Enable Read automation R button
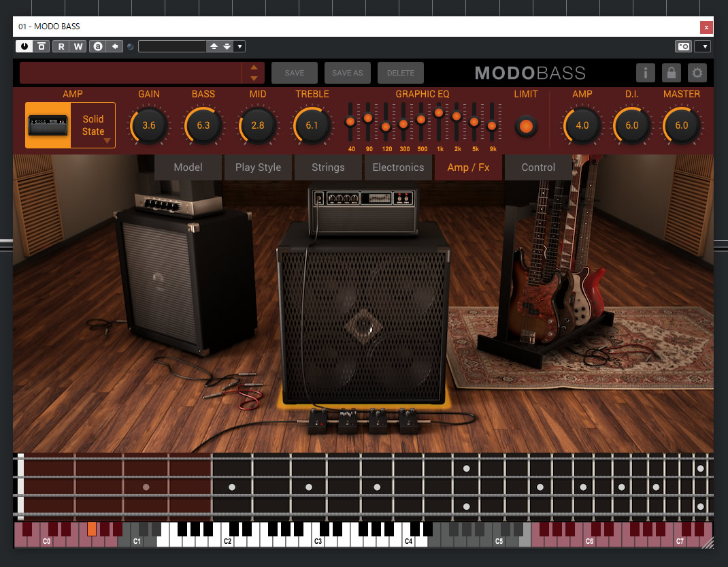The image size is (728, 567). click(61, 46)
